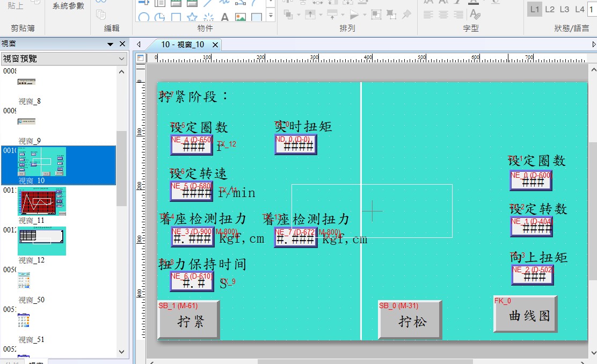Click the 曲线图 button on canvas
Screen dimensions: 597x364
click(526, 316)
